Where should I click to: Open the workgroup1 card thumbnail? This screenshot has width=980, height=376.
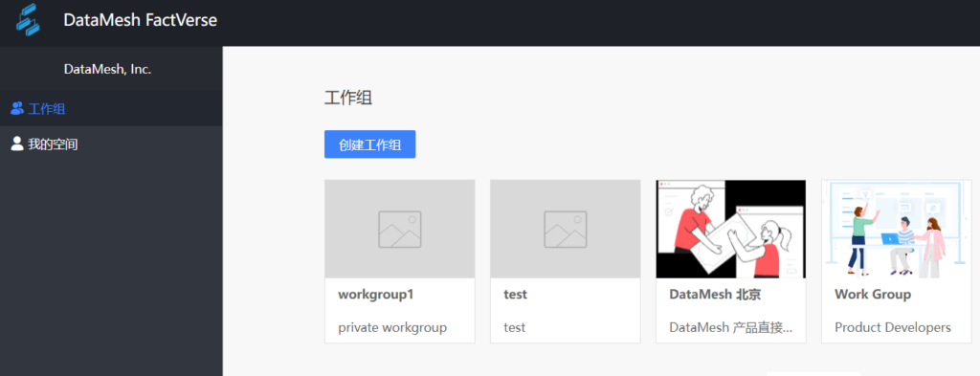click(x=400, y=229)
